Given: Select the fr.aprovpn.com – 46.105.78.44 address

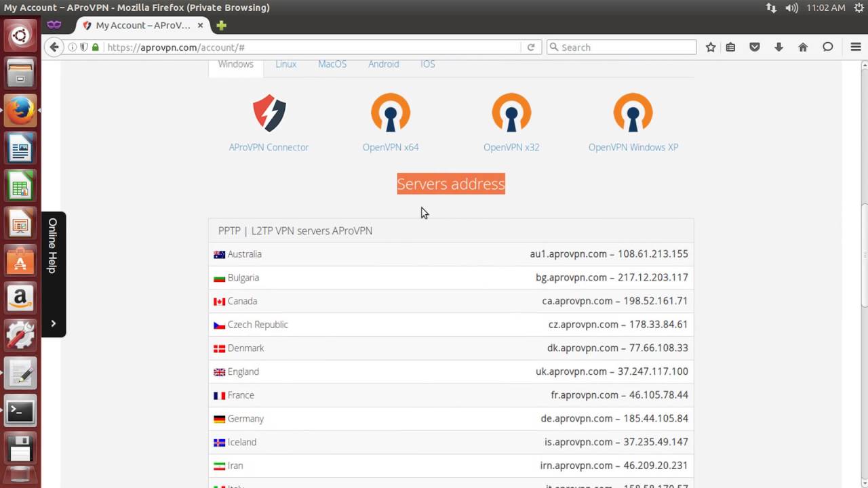Looking at the screenshot, I should click(x=620, y=395).
